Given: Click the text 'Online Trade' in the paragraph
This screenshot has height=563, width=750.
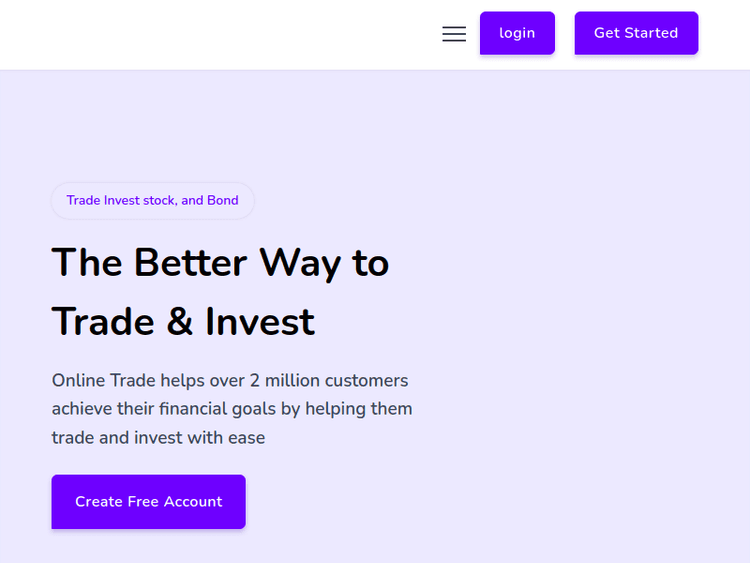Looking at the screenshot, I should (104, 381).
